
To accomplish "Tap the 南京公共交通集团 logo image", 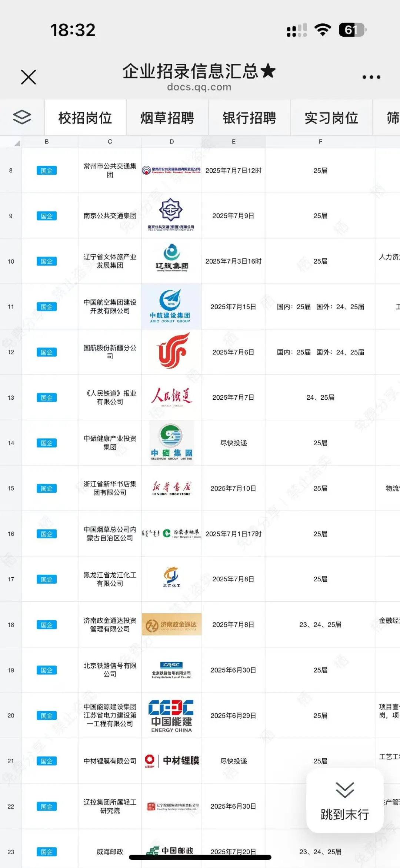I will (x=171, y=215).
